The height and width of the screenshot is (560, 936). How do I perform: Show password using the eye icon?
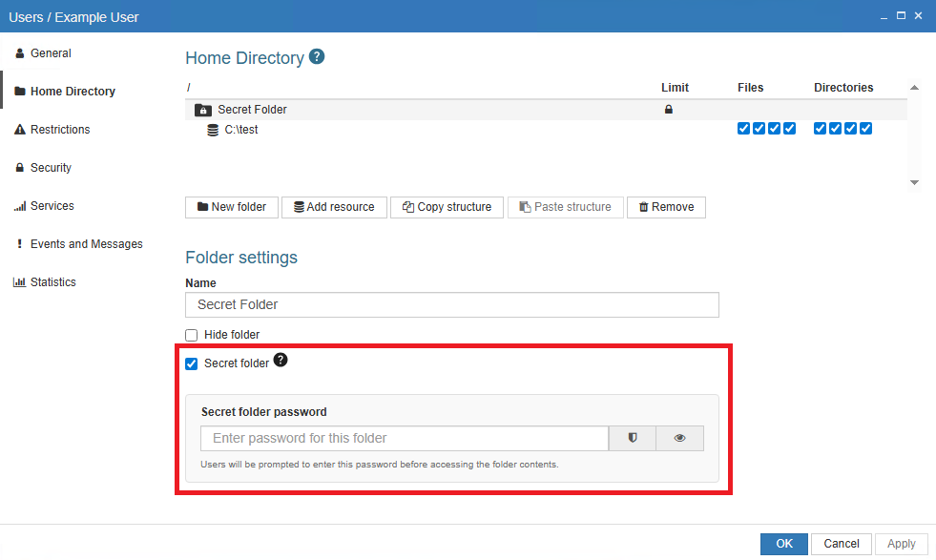(679, 438)
